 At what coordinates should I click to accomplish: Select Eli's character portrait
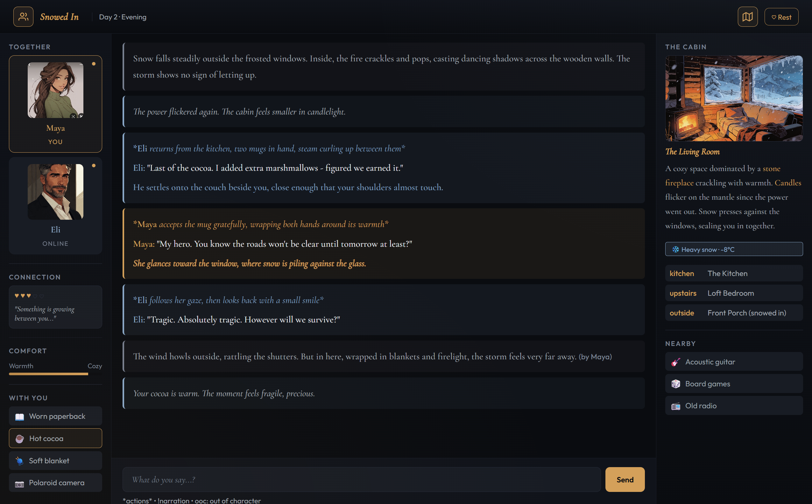(x=55, y=192)
